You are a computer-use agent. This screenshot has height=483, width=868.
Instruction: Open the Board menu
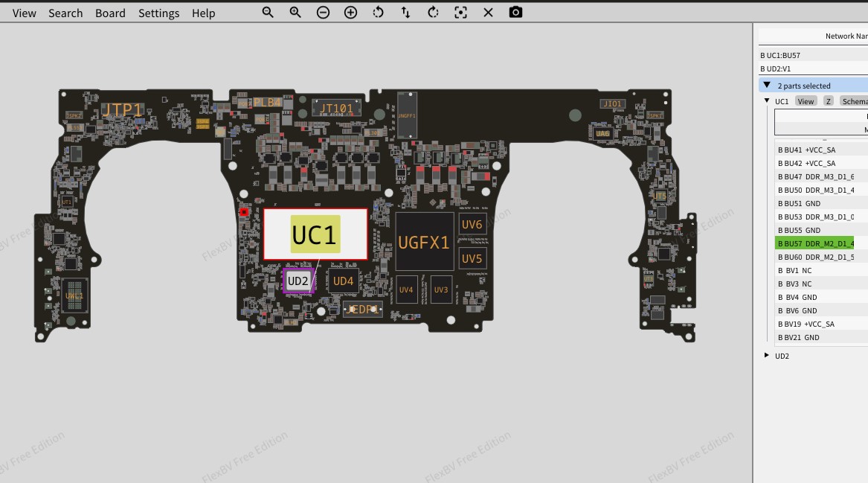(110, 13)
